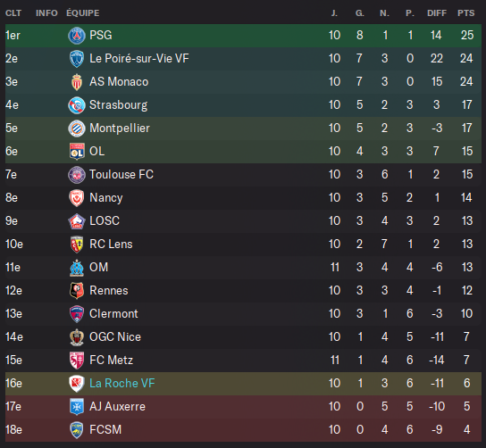
Task: Open AJ Auxerre team page
Action: [117, 407]
